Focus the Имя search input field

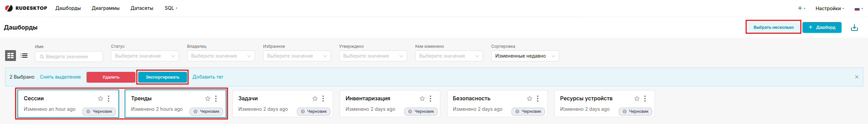[x=69, y=57]
